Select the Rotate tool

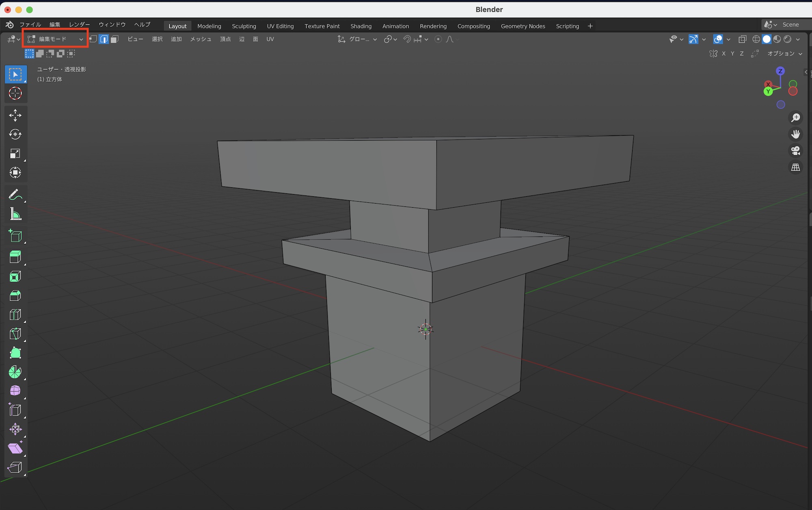pyautogui.click(x=15, y=134)
